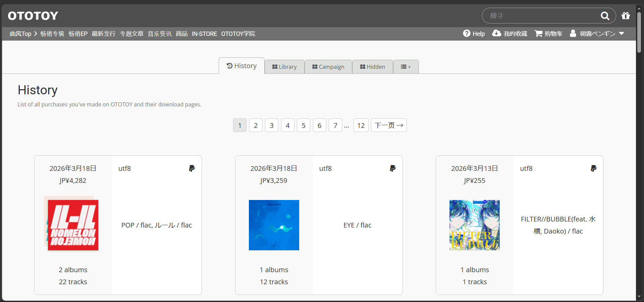
Task: Click PayPal icon on JP¥4,282 purchase
Action: [192, 168]
